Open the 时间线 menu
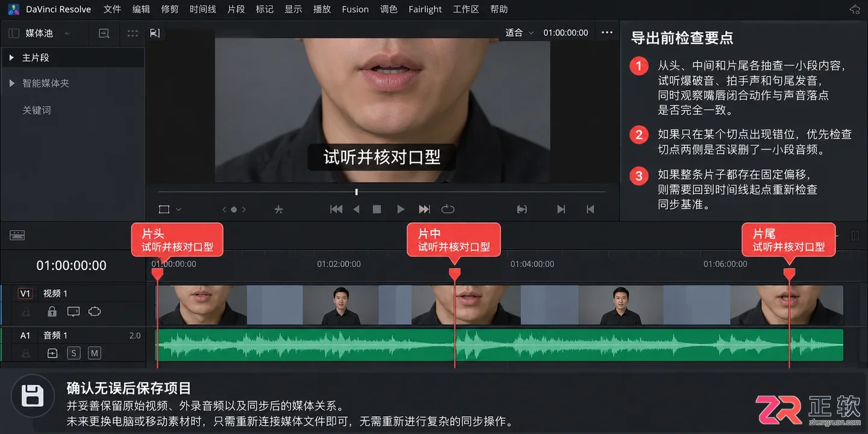The height and width of the screenshot is (434, 868). coord(203,9)
